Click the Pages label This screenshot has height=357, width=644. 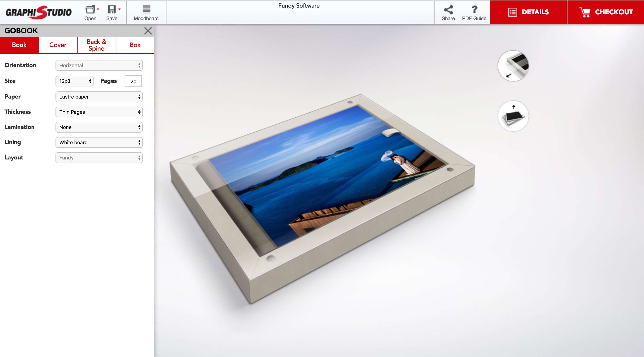pyautogui.click(x=109, y=81)
